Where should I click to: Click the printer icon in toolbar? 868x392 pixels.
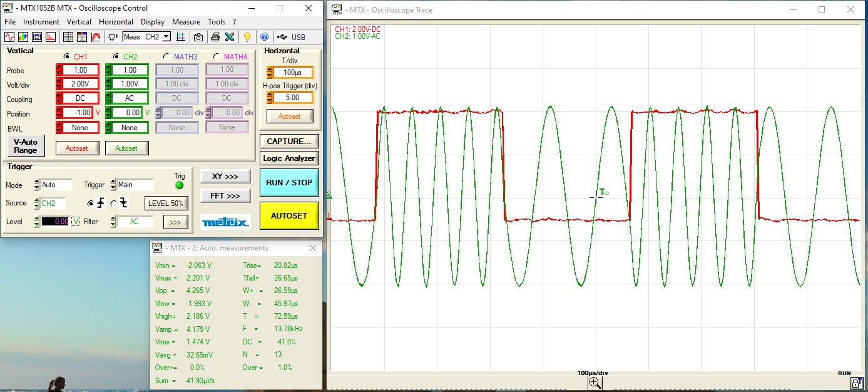[215, 37]
